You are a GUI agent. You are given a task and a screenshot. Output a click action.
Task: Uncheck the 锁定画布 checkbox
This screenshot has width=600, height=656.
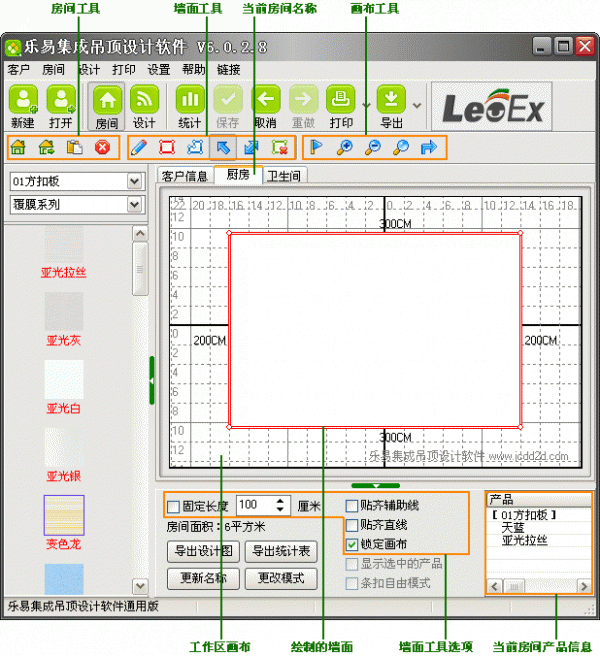(x=352, y=545)
